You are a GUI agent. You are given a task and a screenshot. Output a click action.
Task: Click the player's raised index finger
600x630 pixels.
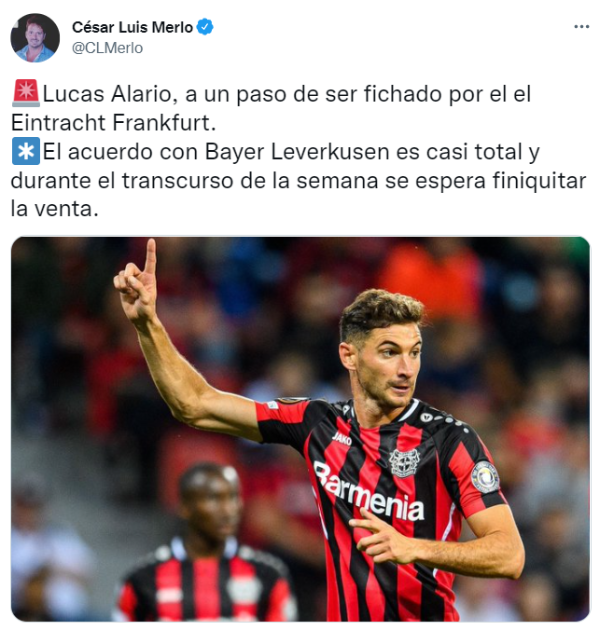[151, 258]
